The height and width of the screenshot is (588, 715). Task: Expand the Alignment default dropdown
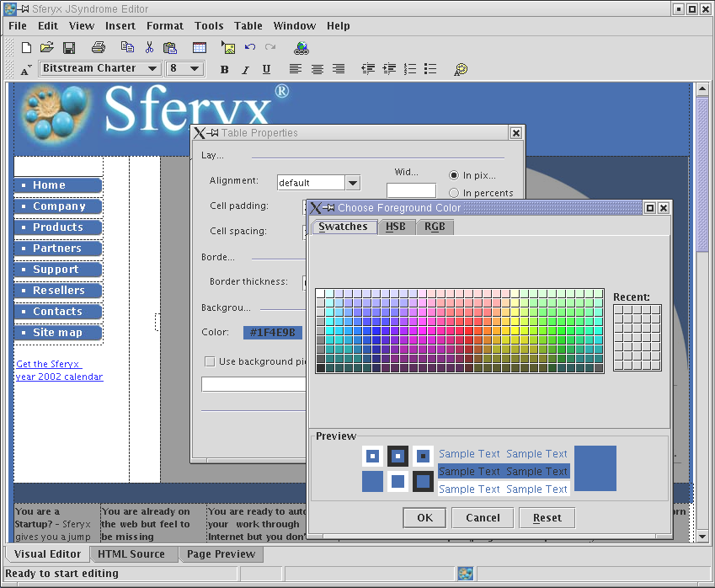tap(352, 183)
